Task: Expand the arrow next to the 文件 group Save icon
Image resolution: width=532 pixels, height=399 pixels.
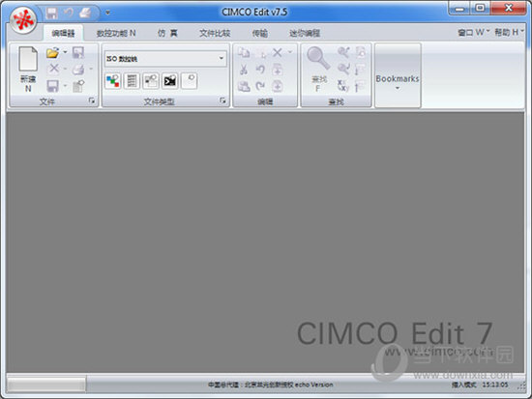Action: (x=65, y=85)
